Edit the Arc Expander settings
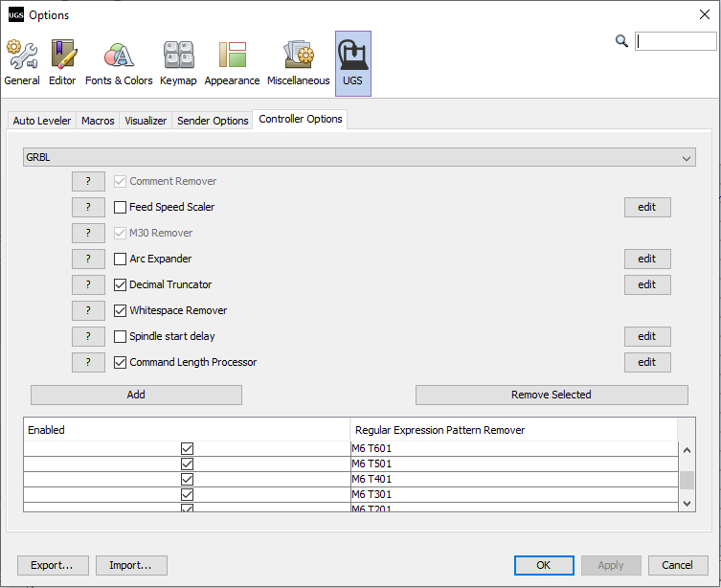This screenshot has height=588, width=721. coord(647,259)
